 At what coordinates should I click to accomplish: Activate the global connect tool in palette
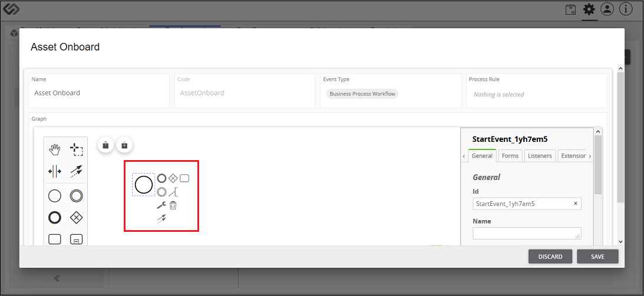click(x=76, y=171)
